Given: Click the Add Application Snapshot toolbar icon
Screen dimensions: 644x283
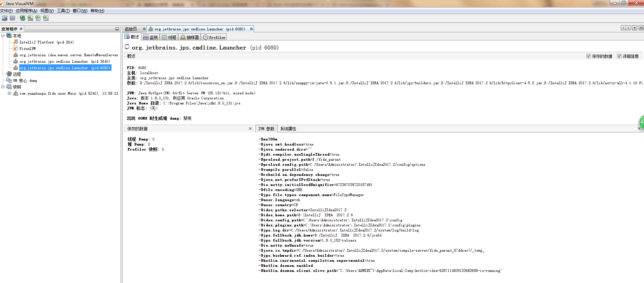Looking at the screenshot, I should pyautogui.click(x=46, y=18).
